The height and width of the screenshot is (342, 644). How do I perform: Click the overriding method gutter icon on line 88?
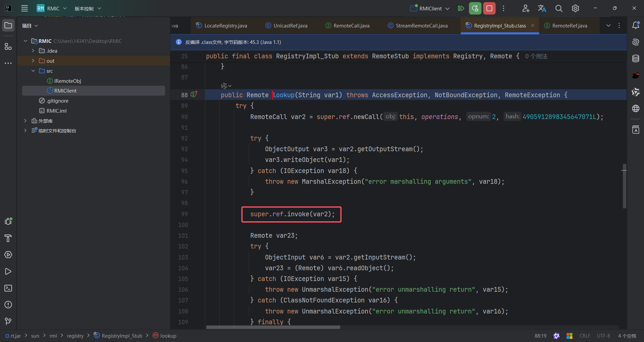tap(194, 95)
